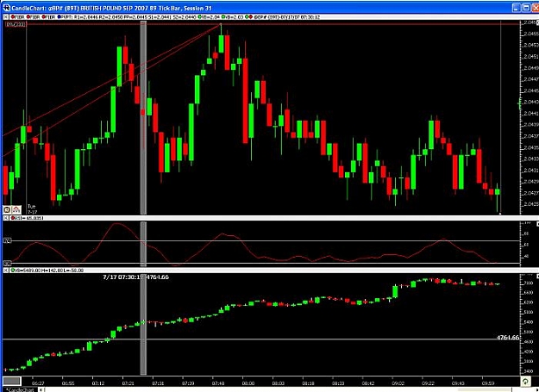Click the @BP# symbol legend entry
The image size is (539, 392).
[x=287, y=17]
